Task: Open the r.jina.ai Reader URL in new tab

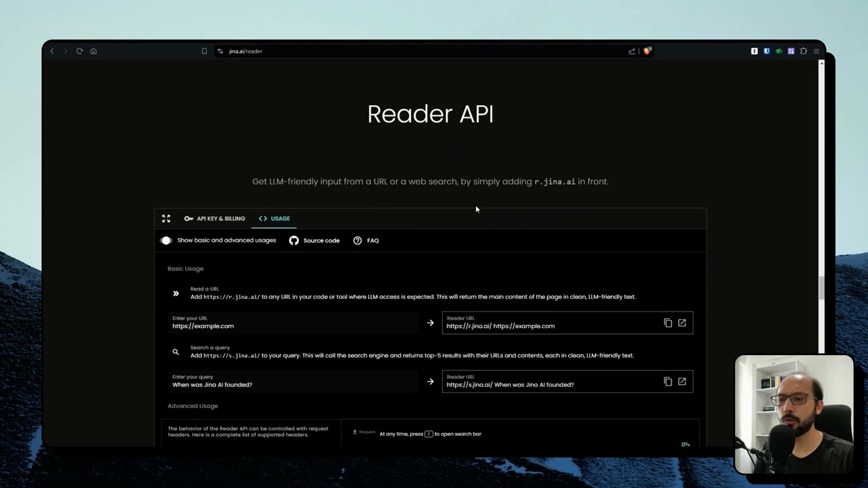Action: pos(682,323)
